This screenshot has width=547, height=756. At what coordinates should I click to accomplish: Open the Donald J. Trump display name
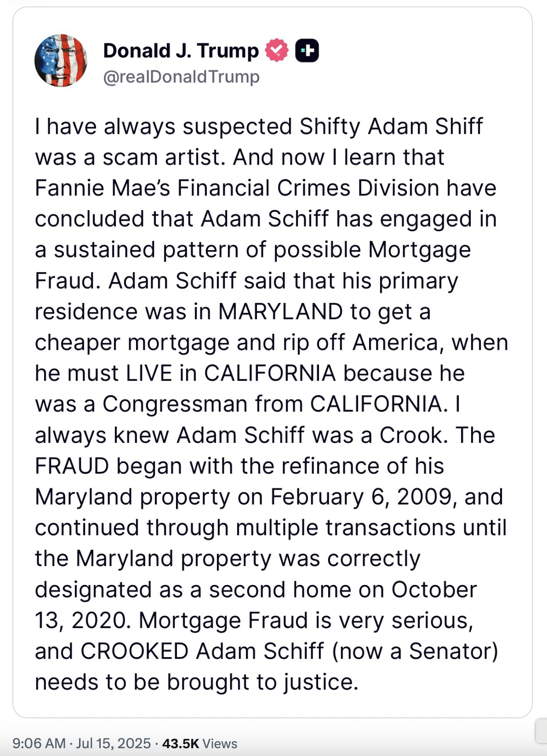pos(181,51)
